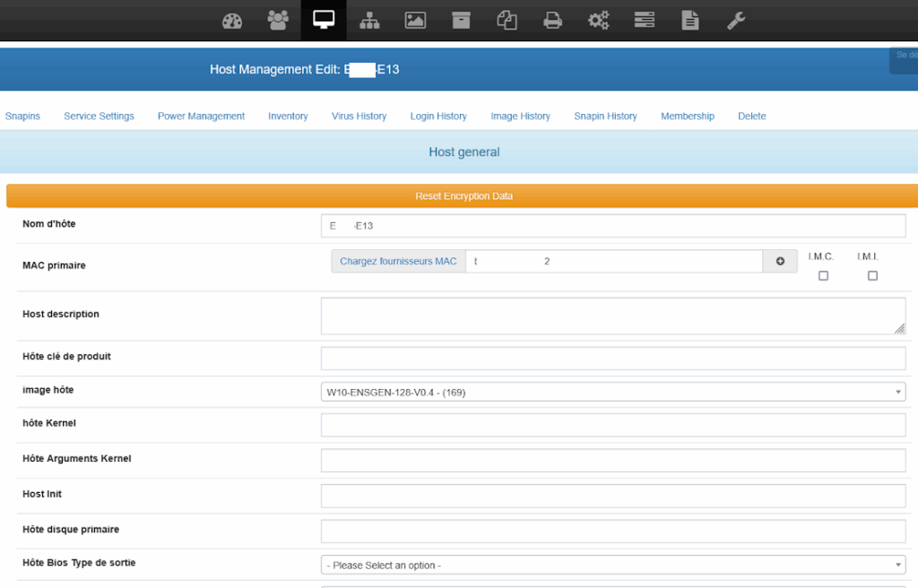The width and height of the screenshot is (918, 588).
Task: Expand the image hôte dropdown
Action: click(613, 392)
